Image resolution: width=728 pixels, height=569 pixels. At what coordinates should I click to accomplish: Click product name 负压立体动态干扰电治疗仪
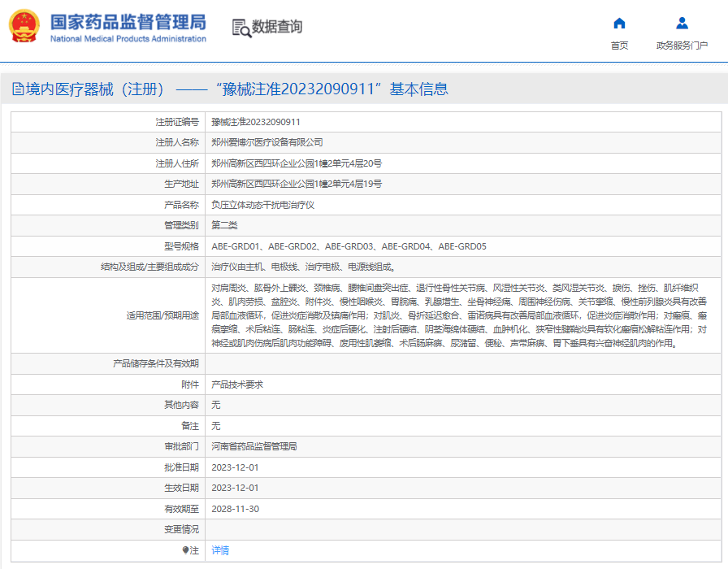coord(262,205)
